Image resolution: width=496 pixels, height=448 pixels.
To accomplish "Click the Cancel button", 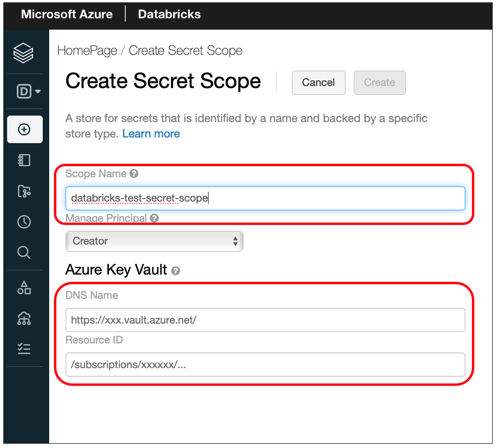I will [318, 82].
